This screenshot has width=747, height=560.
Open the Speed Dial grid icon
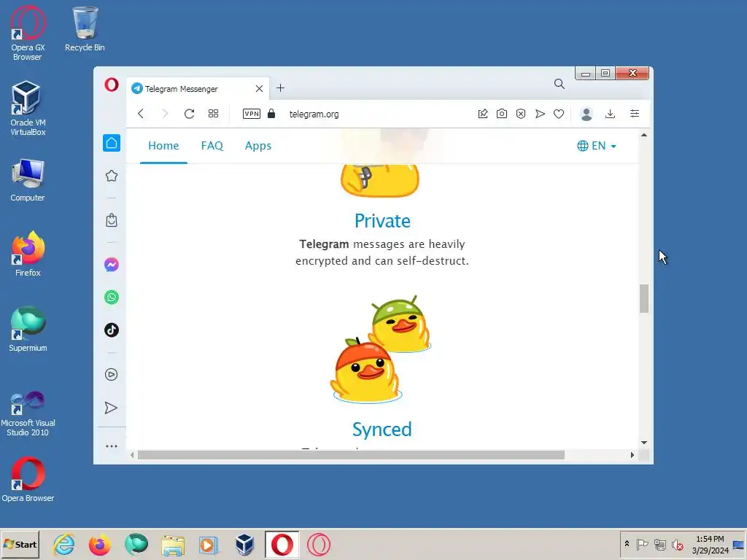pyautogui.click(x=214, y=113)
